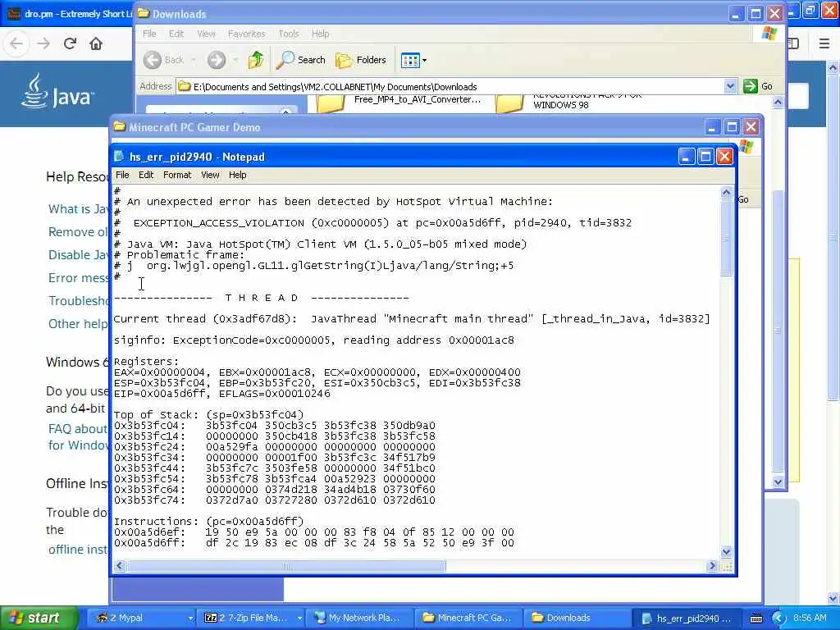
Task: Open the Tools menu in the Downloads window
Action: 288,34
